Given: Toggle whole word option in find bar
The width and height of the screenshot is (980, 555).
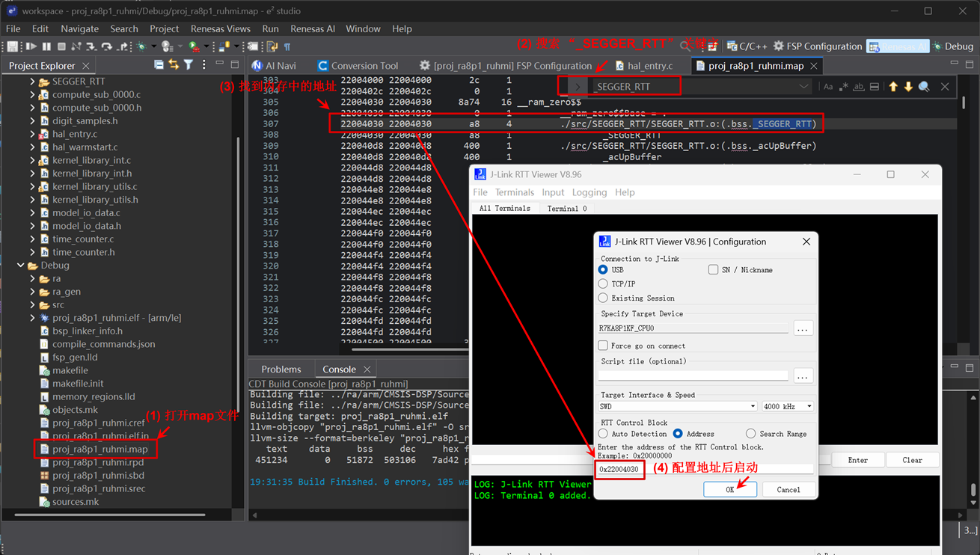Looking at the screenshot, I should [859, 87].
